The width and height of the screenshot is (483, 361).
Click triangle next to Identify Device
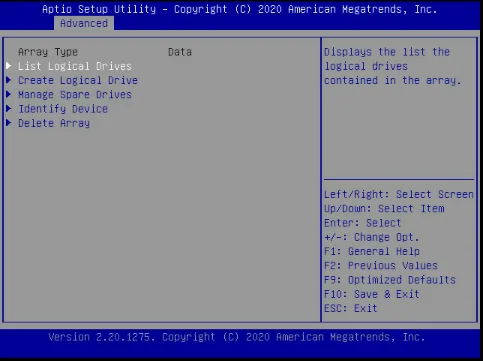[x=9, y=109]
